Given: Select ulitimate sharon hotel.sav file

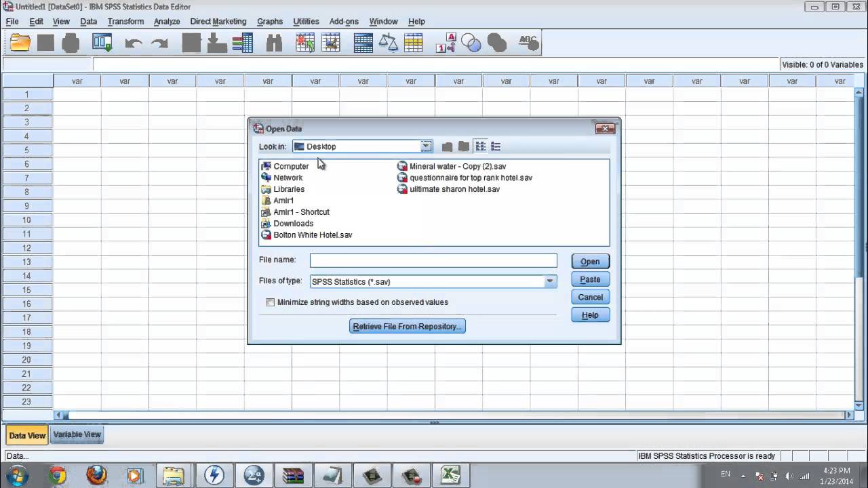Looking at the screenshot, I should click(449, 189).
